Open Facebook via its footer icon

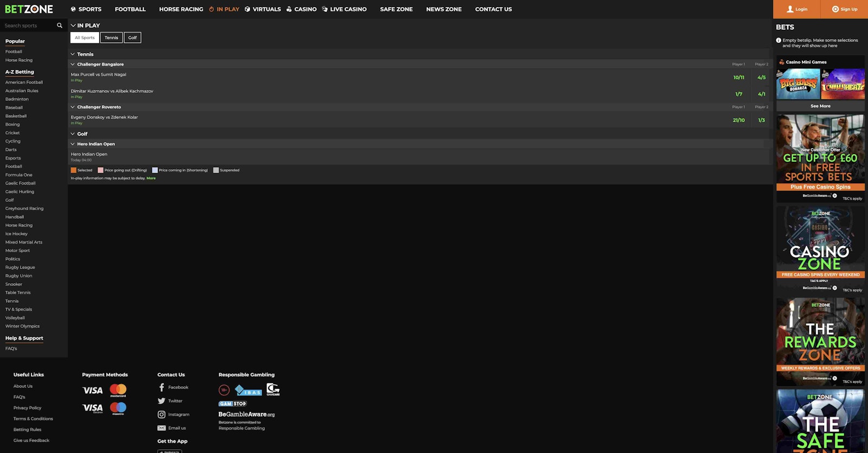click(162, 387)
